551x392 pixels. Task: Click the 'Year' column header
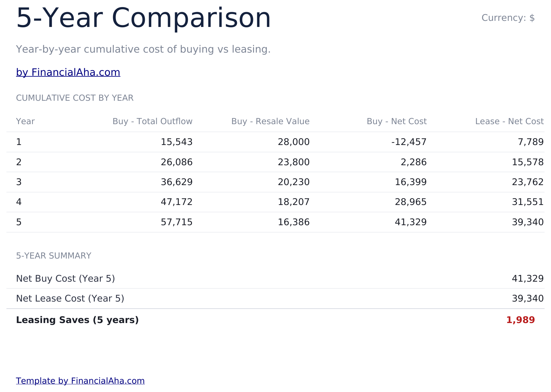tap(25, 122)
